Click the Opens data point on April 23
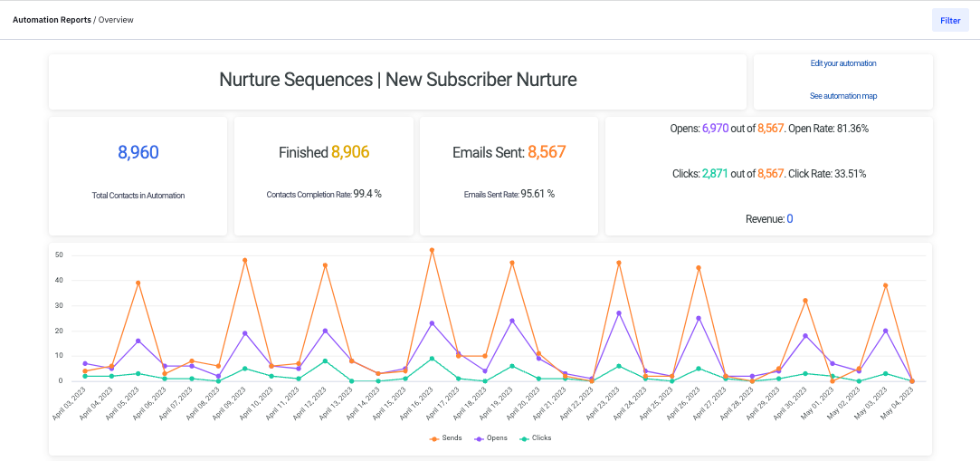Viewport: 980px width, 461px height. coord(619,313)
